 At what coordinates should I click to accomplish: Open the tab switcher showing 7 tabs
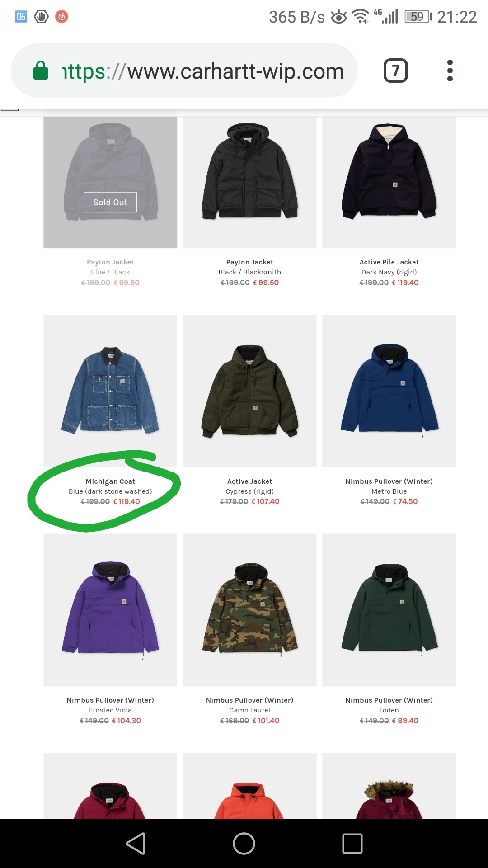click(396, 71)
